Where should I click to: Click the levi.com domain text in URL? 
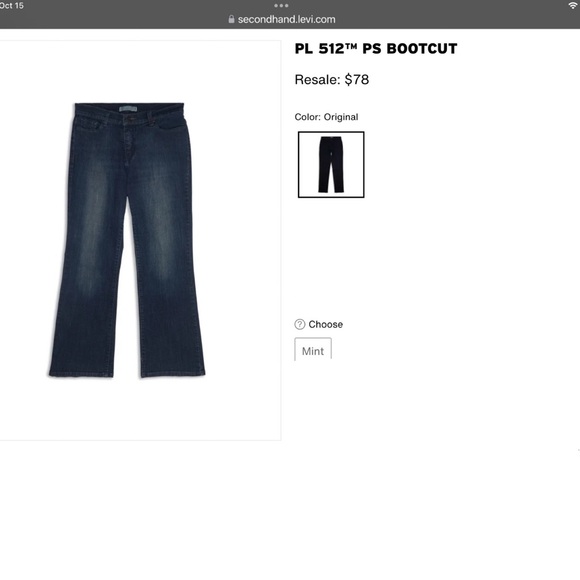coord(316,19)
